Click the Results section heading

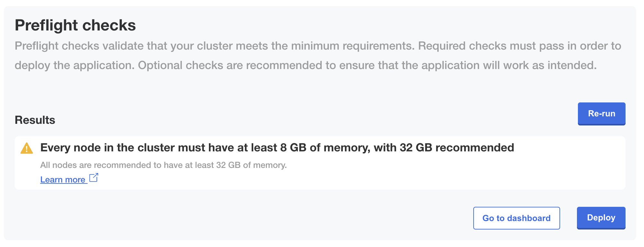35,120
